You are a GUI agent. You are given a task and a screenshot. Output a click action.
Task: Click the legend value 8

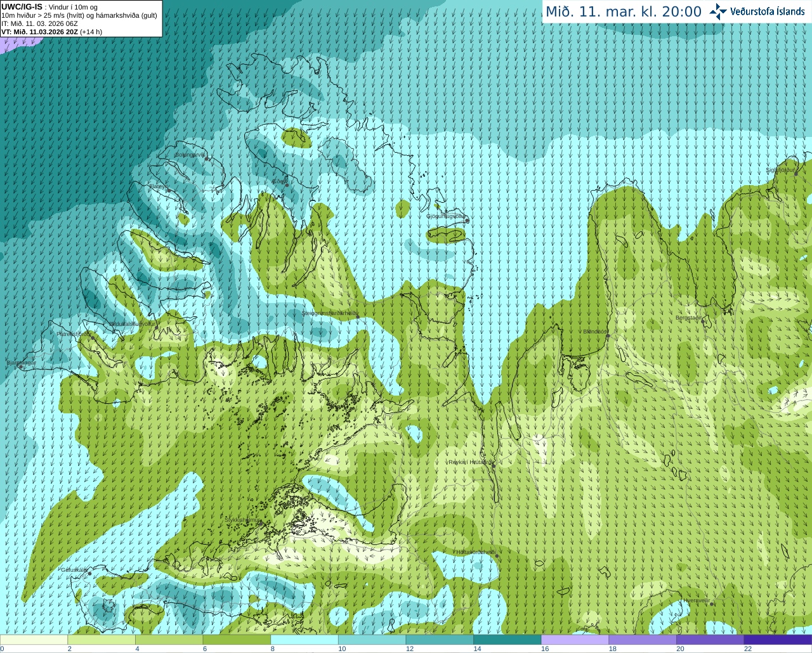click(x=273, y=649)
